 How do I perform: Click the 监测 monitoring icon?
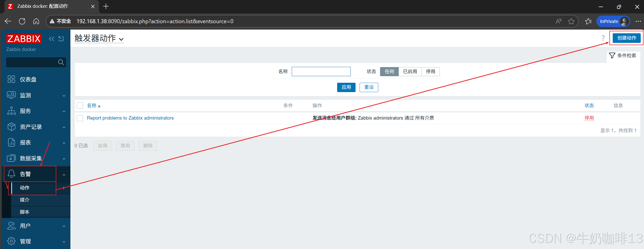click(11, 95)
